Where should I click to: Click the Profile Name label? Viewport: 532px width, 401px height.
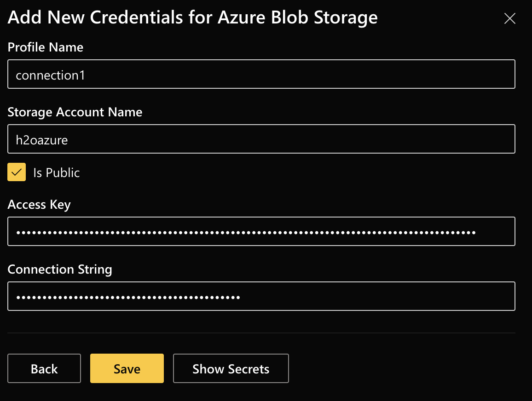pos(45,47)
